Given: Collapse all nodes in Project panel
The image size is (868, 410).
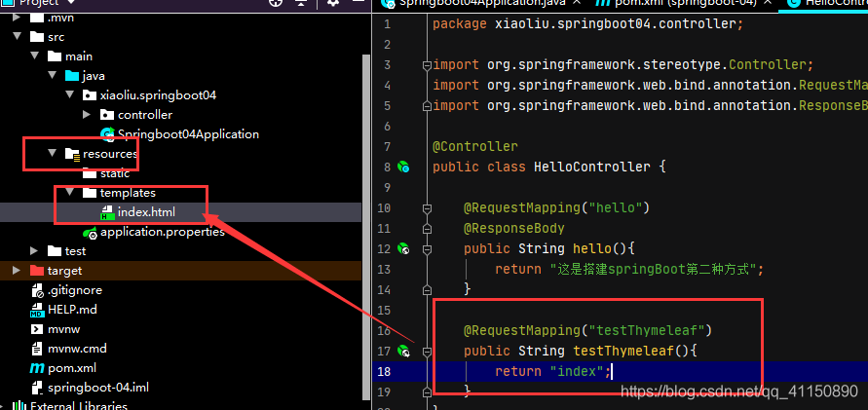Looking at the screenshot, I should tap(301, 3).
